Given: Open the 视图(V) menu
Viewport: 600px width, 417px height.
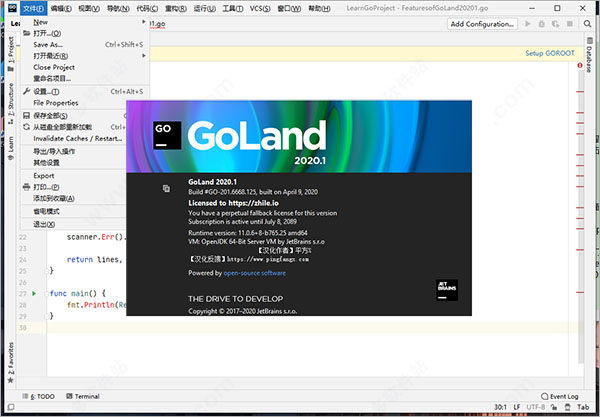Looking at the screenshot, I should tap(89, 8).
